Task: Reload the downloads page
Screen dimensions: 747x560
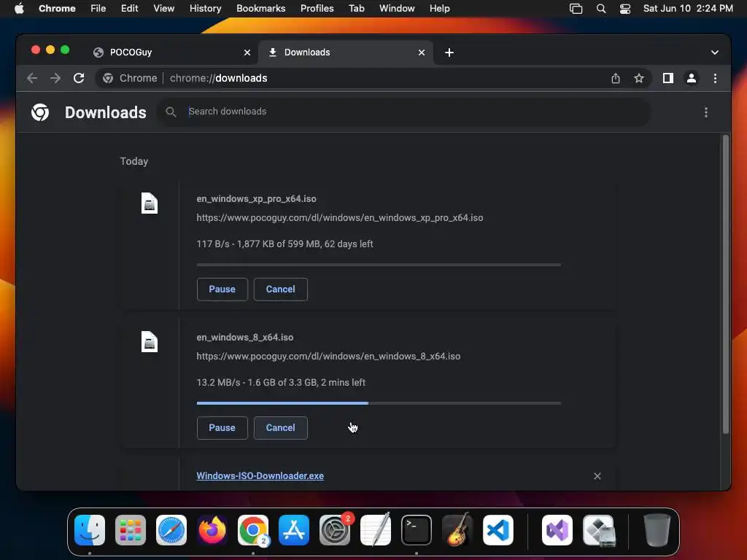Action: click(x=79, y=78)
